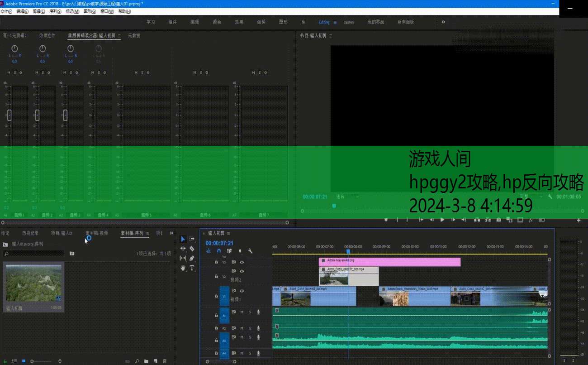The image size is (588, 365).
Task: Toggle nest sequences insert icon in timeline
Action: pos(209,251)
